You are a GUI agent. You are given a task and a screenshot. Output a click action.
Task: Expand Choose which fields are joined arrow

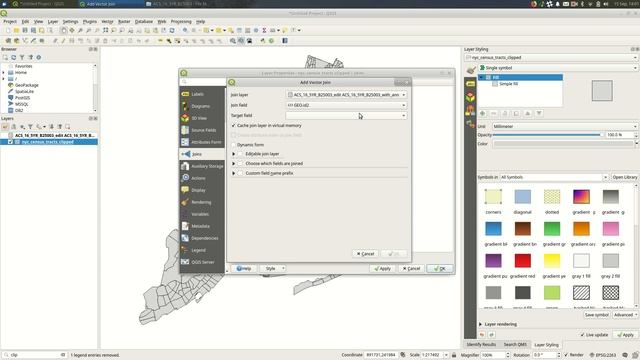pos(234,163)
